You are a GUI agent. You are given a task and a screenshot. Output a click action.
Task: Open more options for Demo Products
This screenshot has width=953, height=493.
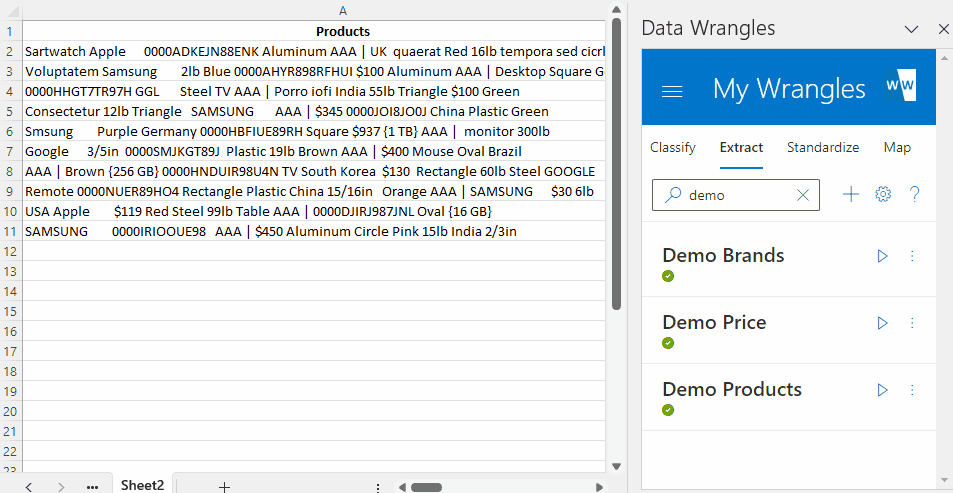(912, 390)
